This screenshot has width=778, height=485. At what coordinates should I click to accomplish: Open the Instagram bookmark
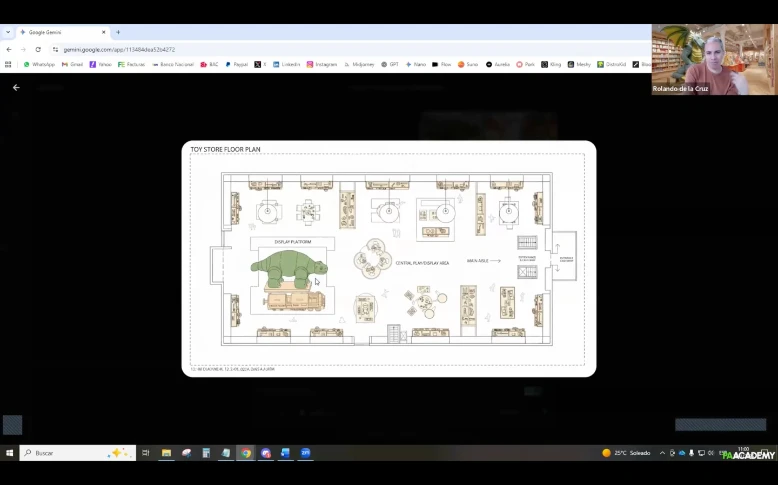click(322, 64)
